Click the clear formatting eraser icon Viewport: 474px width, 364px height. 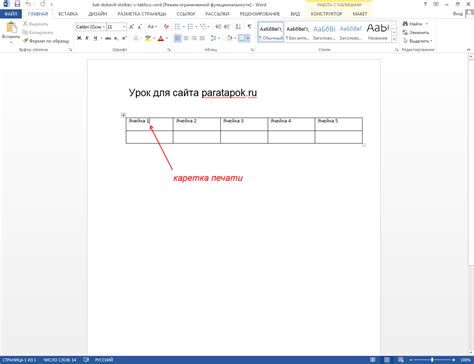point(166,27)
